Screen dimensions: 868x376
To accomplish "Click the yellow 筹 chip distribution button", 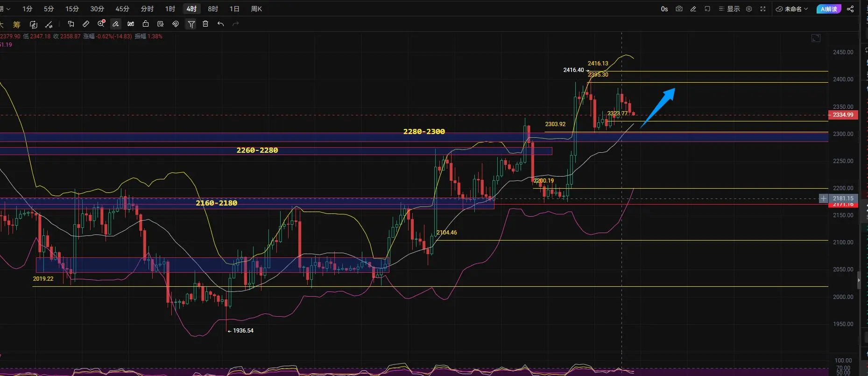I will click(17, 24).
